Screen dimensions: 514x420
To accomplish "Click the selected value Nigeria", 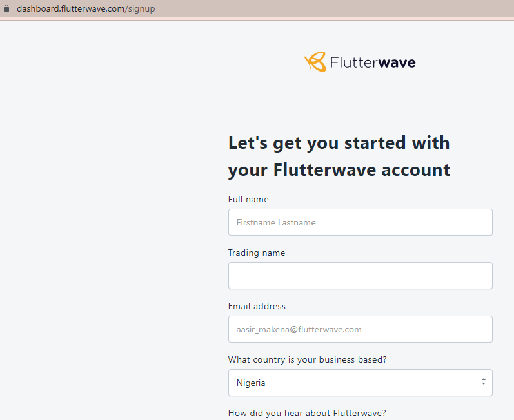I will [251, 383].
